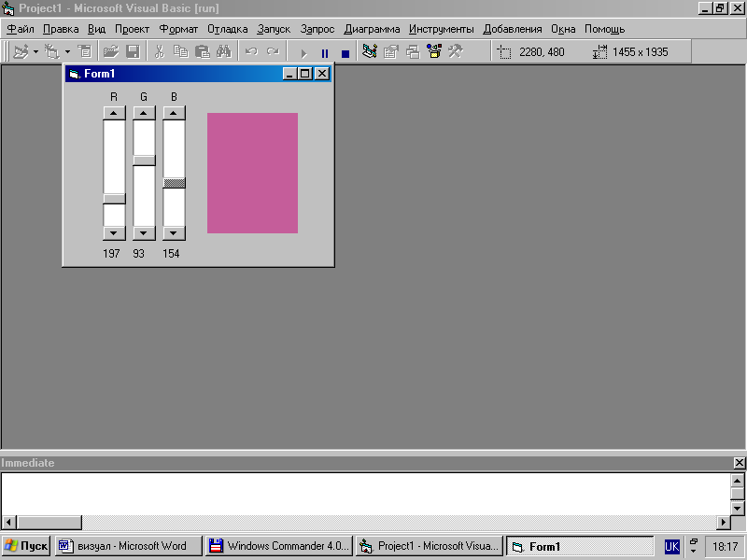Open the Окна menu
Viewport: 747px width, 560px height.
click(563, 29)
